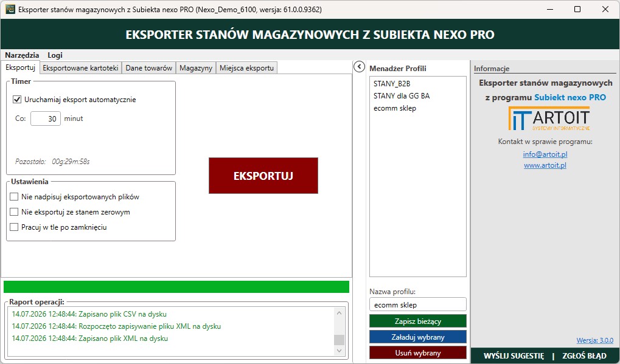This screenshot has width=620, height=364.
Task: Click the application icon in title bar
Action: 10,9
